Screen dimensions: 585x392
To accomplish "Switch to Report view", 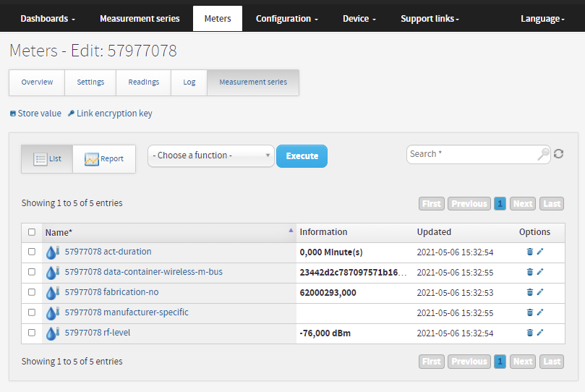I will coord(104,159).
